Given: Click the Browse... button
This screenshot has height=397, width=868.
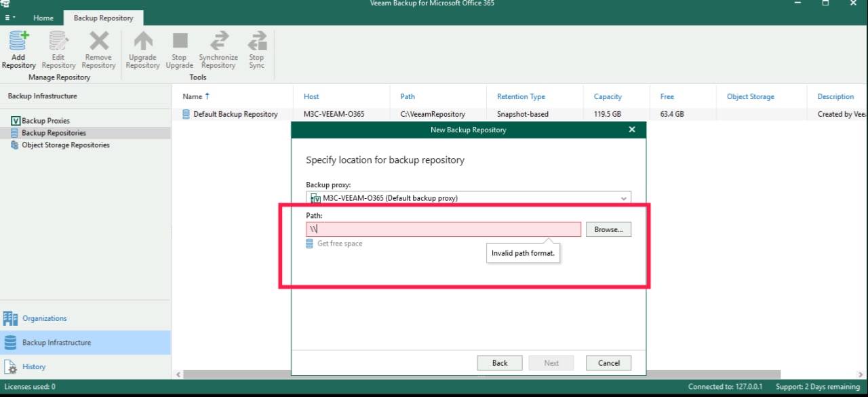Looking at the screenshot, I should (x=608, y=229).
